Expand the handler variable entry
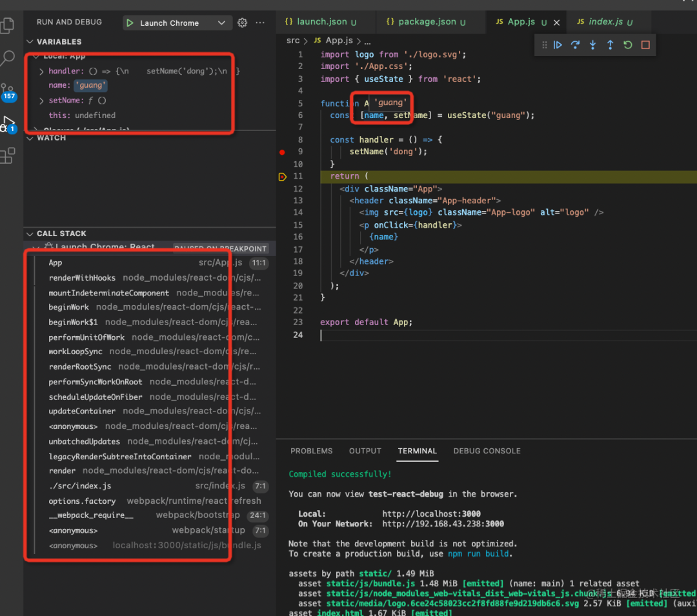Screen dimensions: 697x616 pos(41,71)
